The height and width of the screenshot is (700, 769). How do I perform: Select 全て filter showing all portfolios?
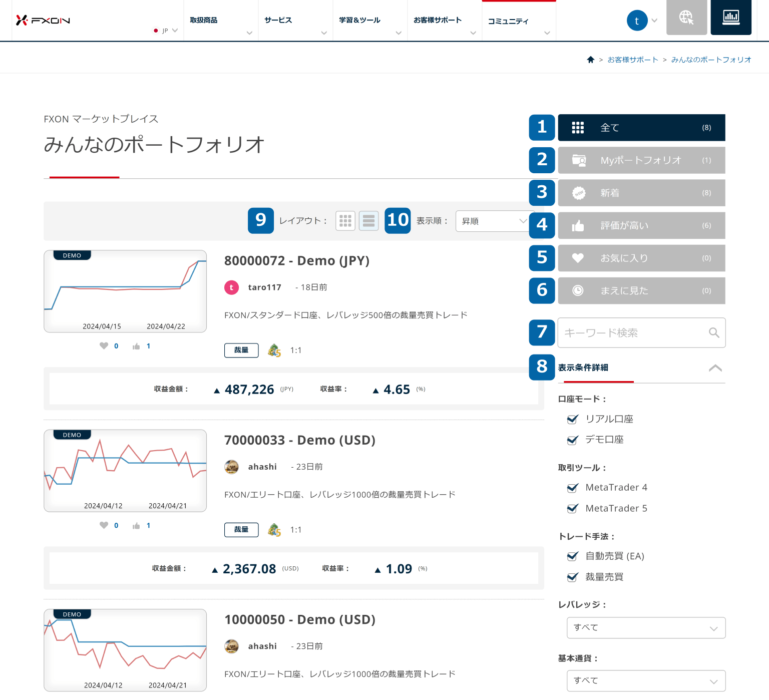tap(641, 128)
